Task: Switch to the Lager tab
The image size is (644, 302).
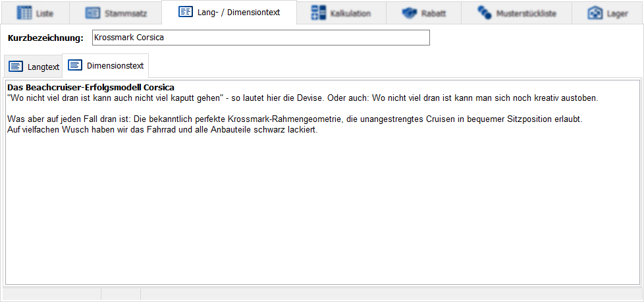Action: [607, 13]
